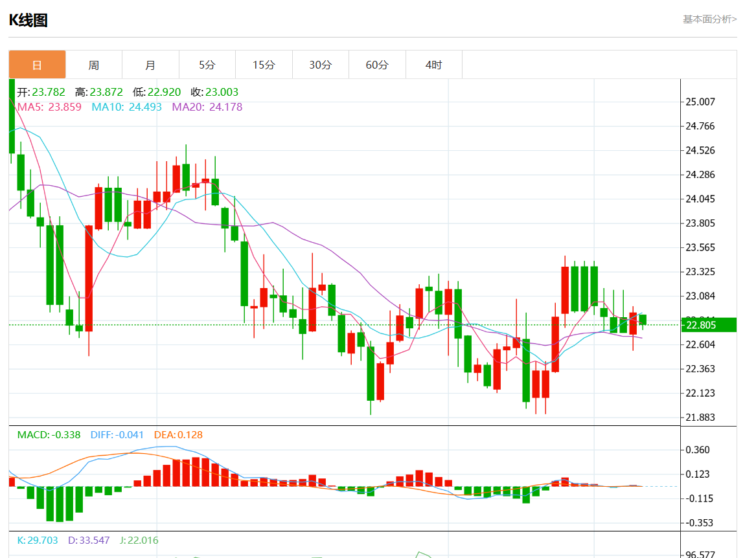The image size is (756, 558).
Task: Click the 22.123 price axis label
Action: pos(700,393)
